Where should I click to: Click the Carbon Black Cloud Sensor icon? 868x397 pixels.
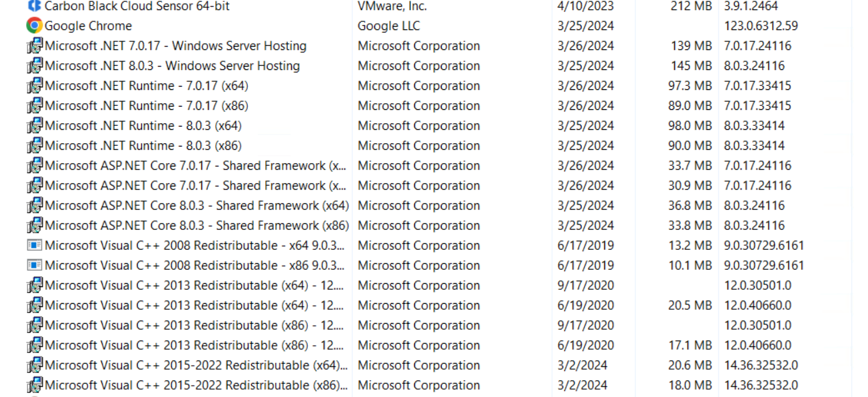click(x=34, y=6)
